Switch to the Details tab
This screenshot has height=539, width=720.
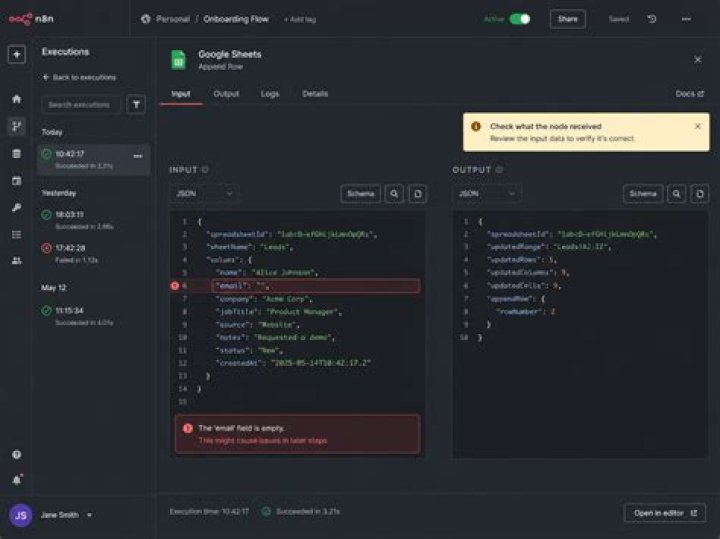point(315,94)
